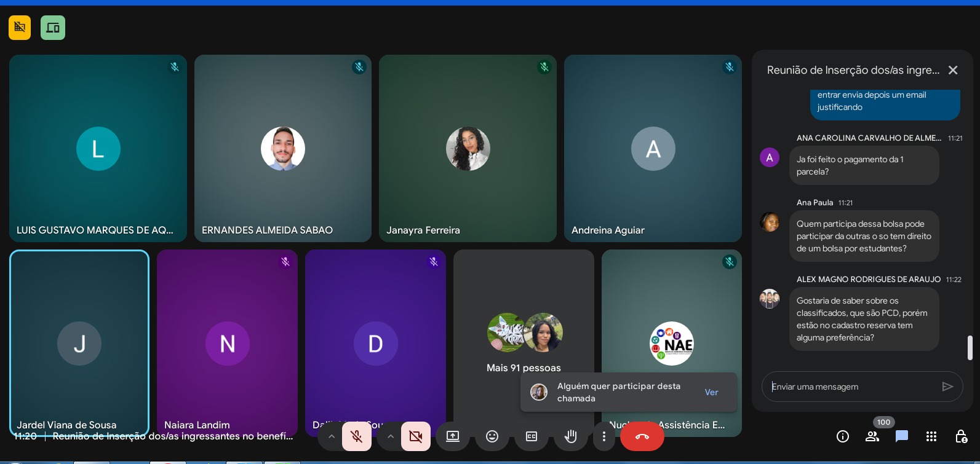The height and width of the screenshot is (464, 980).
Task: Show the participants list icon
Action: 872,436
